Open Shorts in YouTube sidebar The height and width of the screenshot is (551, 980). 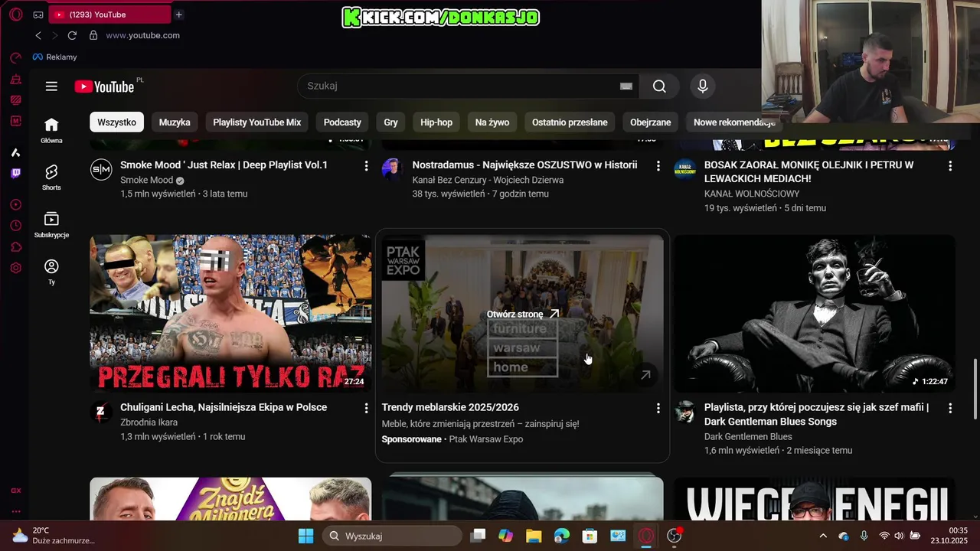(x=51, y=178)
